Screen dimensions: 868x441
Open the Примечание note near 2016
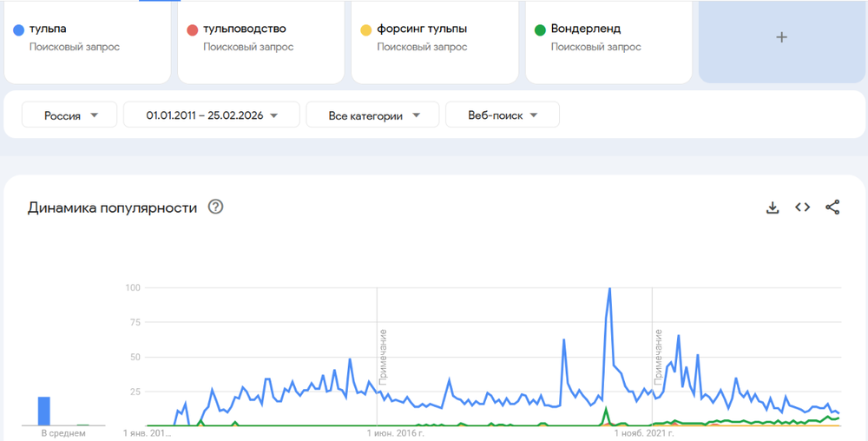pos(383,357)
